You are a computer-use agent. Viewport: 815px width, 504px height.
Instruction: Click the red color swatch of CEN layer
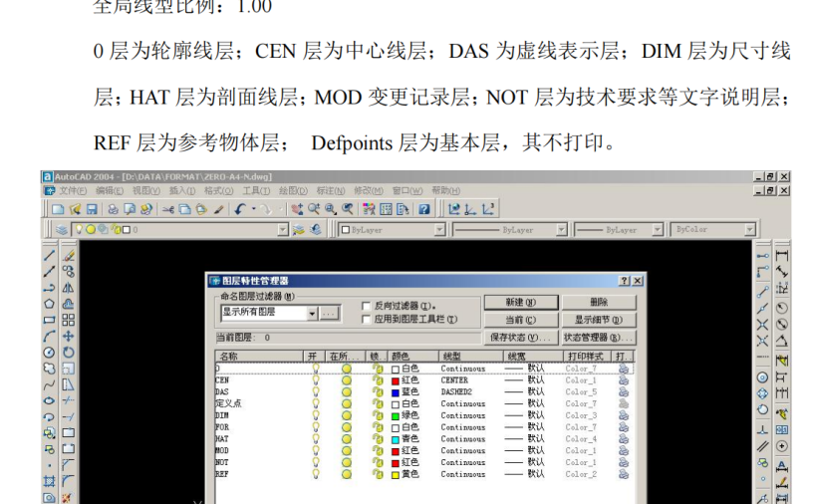[x=396, y=380]
